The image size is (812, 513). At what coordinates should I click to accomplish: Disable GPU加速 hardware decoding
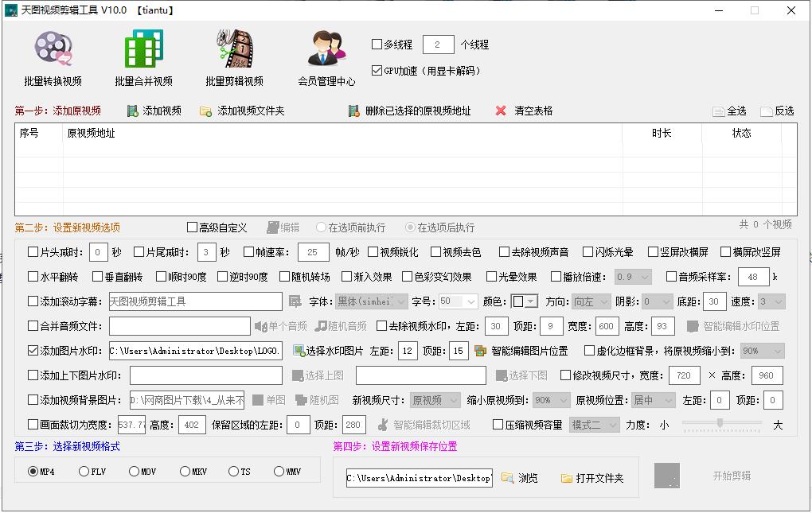376,68
